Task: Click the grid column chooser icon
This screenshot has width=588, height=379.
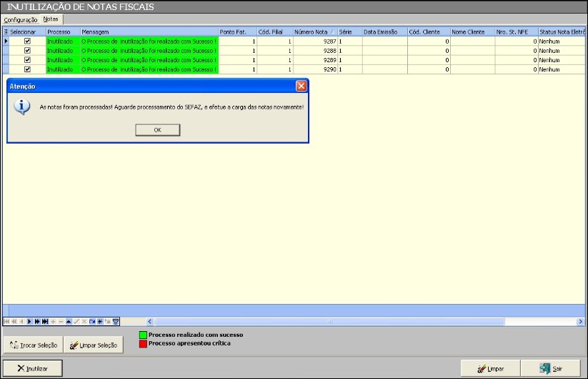Action: click(6, 32)
